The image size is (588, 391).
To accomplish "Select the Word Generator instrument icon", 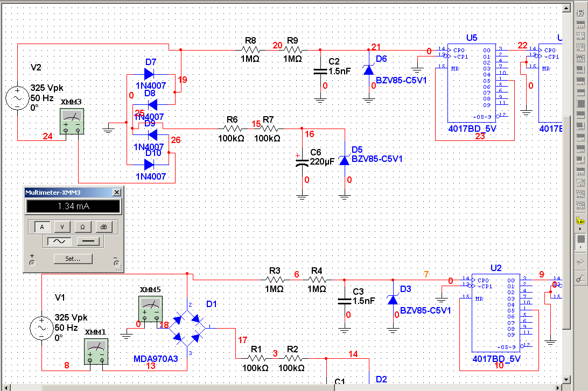I will [580, 93].
